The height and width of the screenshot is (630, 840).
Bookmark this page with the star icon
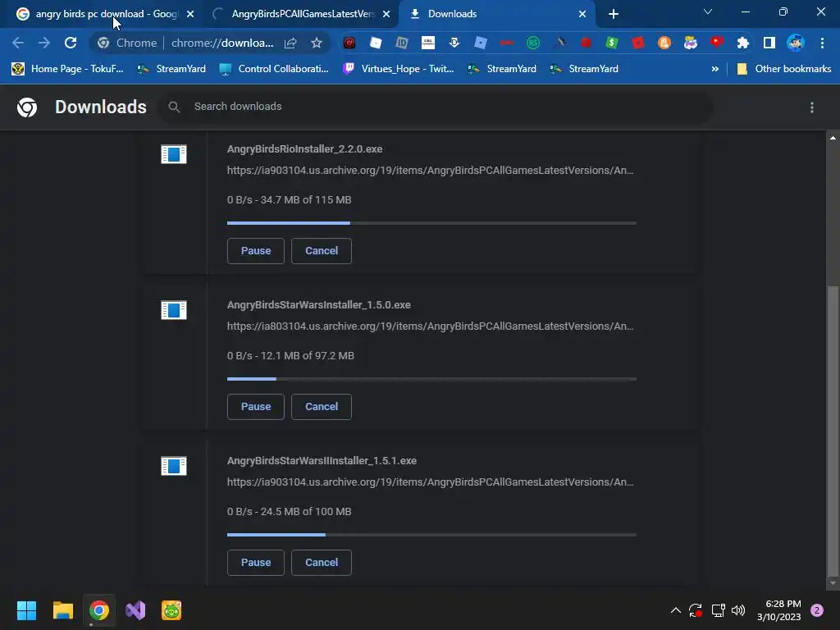(317, 43)
